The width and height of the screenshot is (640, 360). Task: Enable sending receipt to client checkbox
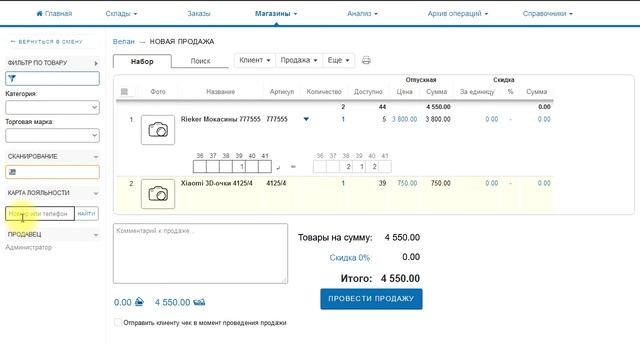(x=118, y=322)
